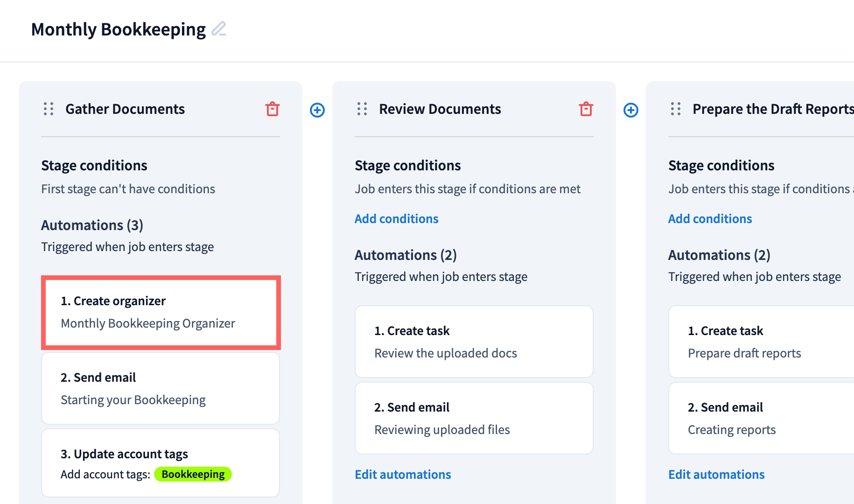Click the green Bookkeeping tag
The width and height of the screenshot is (854, 504).
193,474
